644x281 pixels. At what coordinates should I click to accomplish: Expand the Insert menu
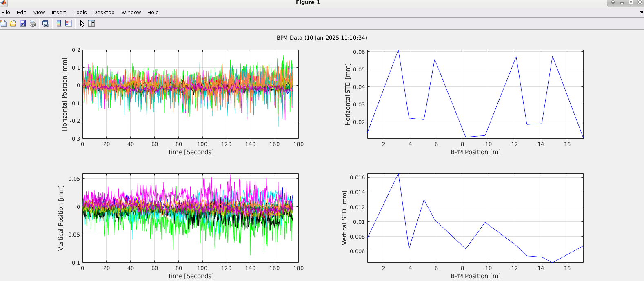click(x=59, y=13)
